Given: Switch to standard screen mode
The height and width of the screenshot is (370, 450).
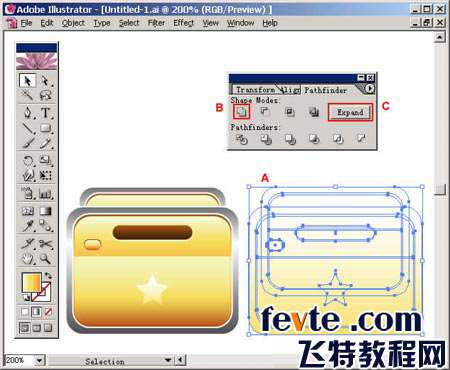Looking at the screenshot, I should (x=24, y=328).
